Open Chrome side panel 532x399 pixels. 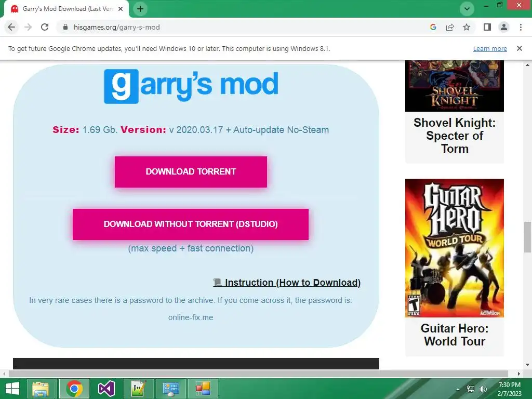(487, 27)
